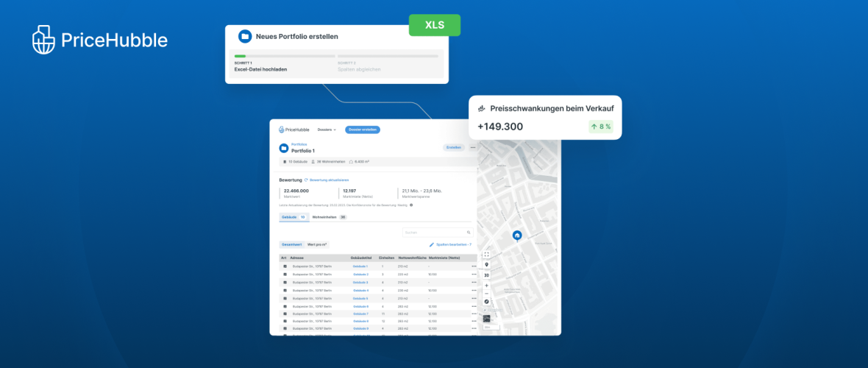The width and height of the screenshot is (868, 368).
Task: Click the folder icon beside Neues Portfolio erstellen
Action: [x=245, y=36]
